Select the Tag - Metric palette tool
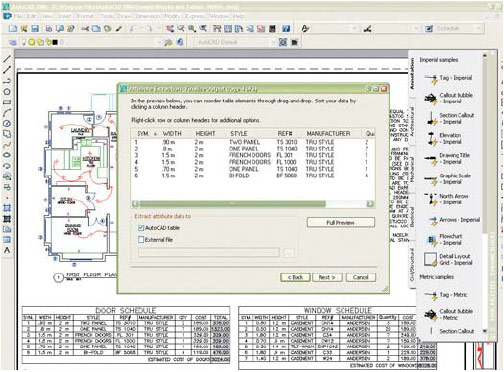The height and width of the screenshot is (372, 504). click(x=446, y=295)
